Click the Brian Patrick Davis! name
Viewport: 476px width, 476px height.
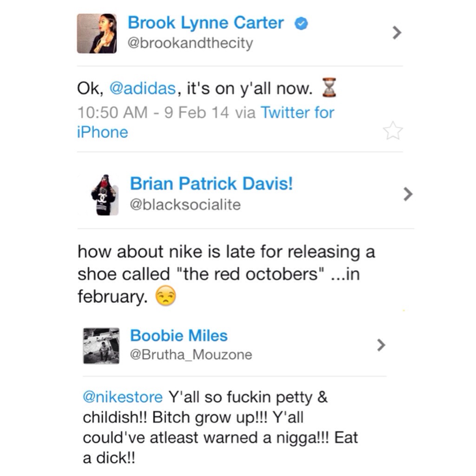212,184
